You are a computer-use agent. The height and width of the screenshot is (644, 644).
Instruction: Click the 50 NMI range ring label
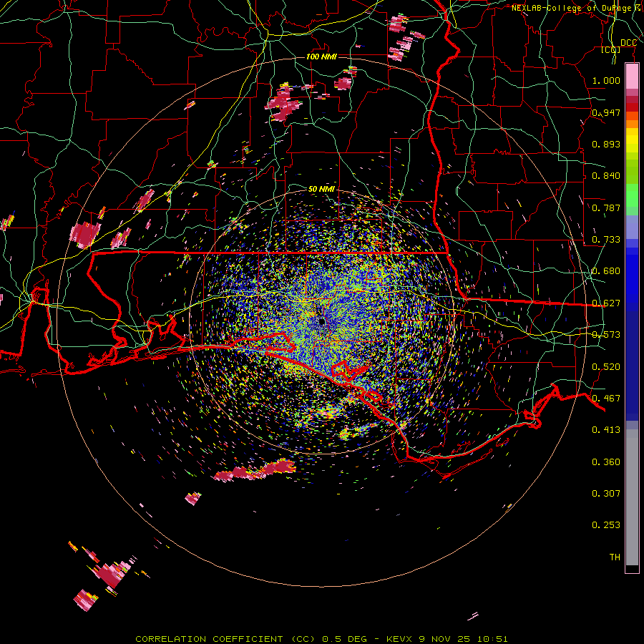tap(321, 189)
